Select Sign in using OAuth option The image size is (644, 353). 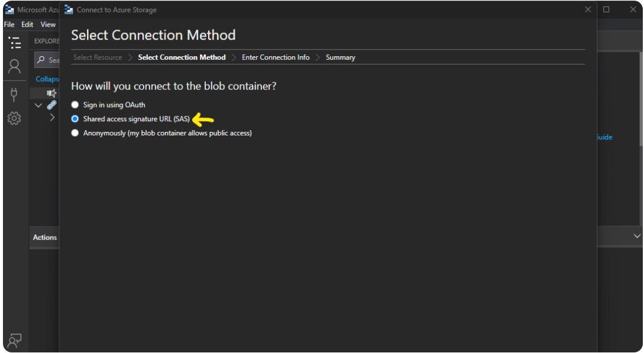(x=75, y=105)
